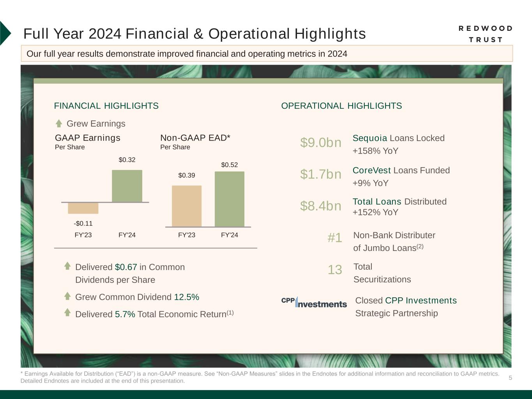Click the 13 Total Securitizations number
The width and height of the screenshot is (532, 399).
pyautogui.click(x=335, y=270)
